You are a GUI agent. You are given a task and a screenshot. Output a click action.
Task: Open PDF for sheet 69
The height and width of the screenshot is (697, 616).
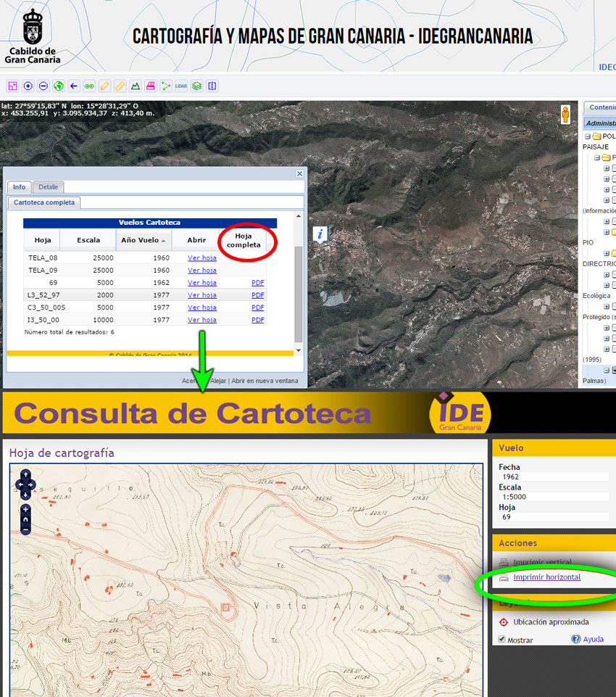[257, 283]
